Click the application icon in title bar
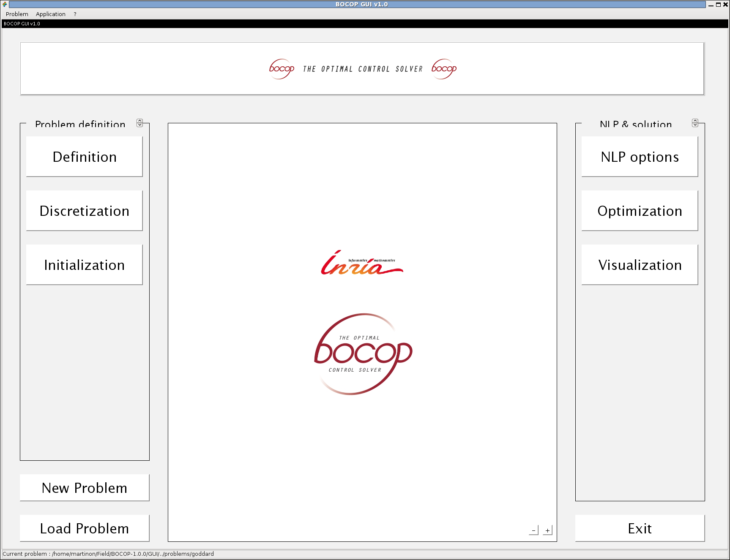This screenshot has height=560, width=730. [x=5, y=4]
